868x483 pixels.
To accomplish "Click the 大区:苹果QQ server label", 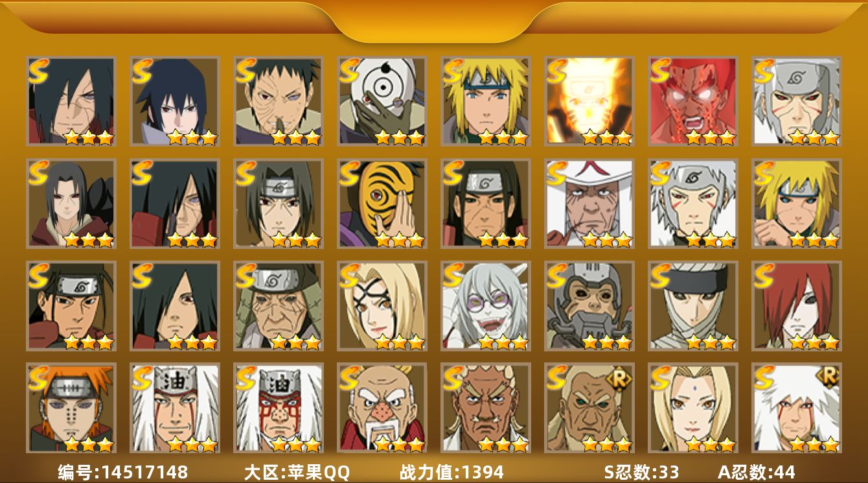I will pos(297,472).
